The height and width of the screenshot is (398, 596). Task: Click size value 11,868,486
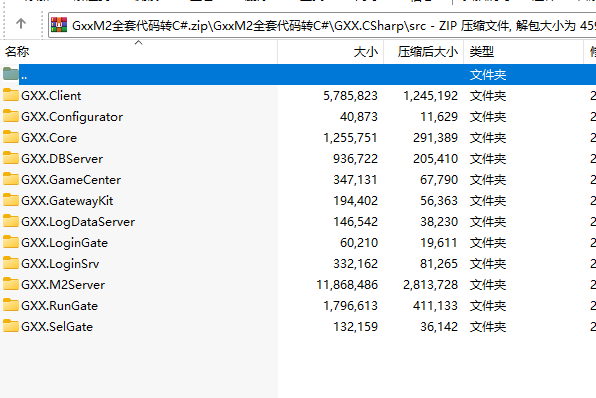tap(347, 285)
